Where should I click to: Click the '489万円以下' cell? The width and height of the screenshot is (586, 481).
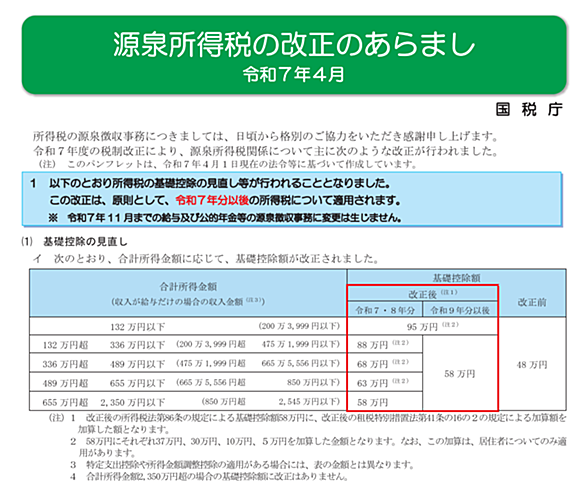pos(138,364)
